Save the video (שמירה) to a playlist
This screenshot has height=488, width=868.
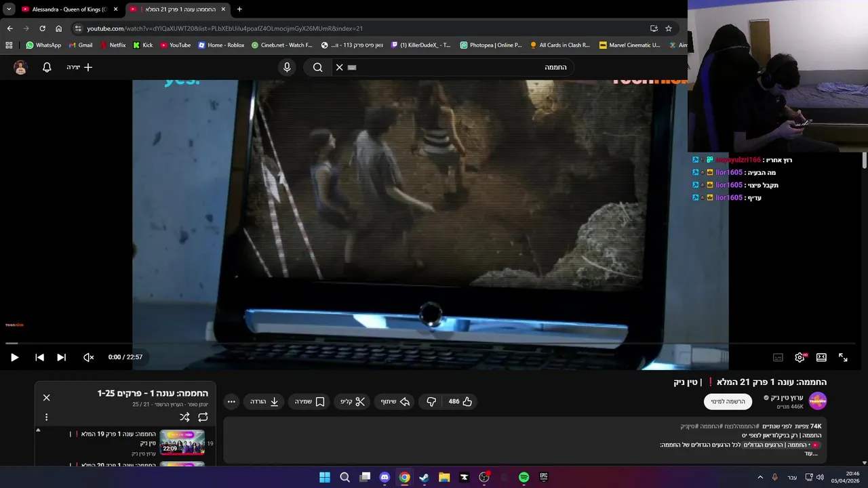310,401
